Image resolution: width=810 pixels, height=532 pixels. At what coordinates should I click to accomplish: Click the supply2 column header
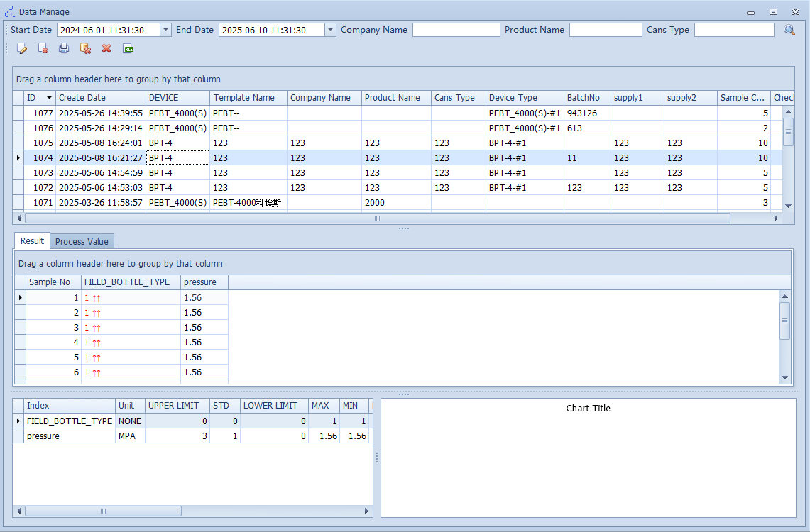coord(691,97)
